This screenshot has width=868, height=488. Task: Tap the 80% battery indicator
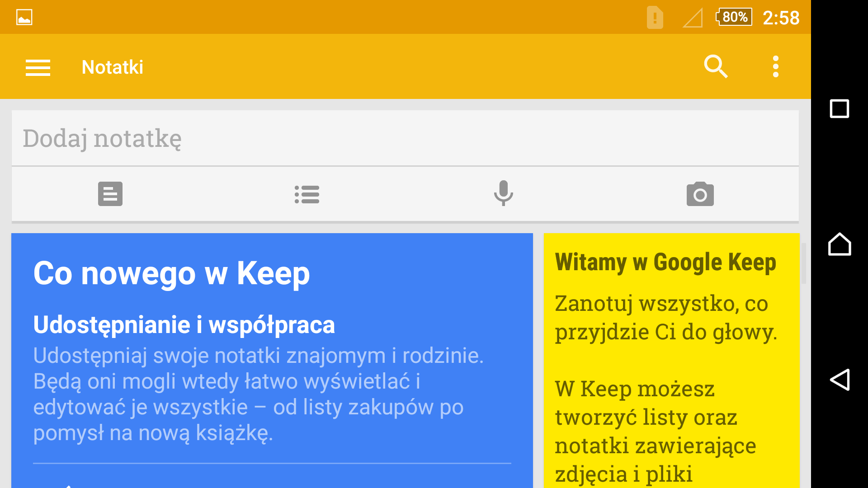[x=734, y=17]
